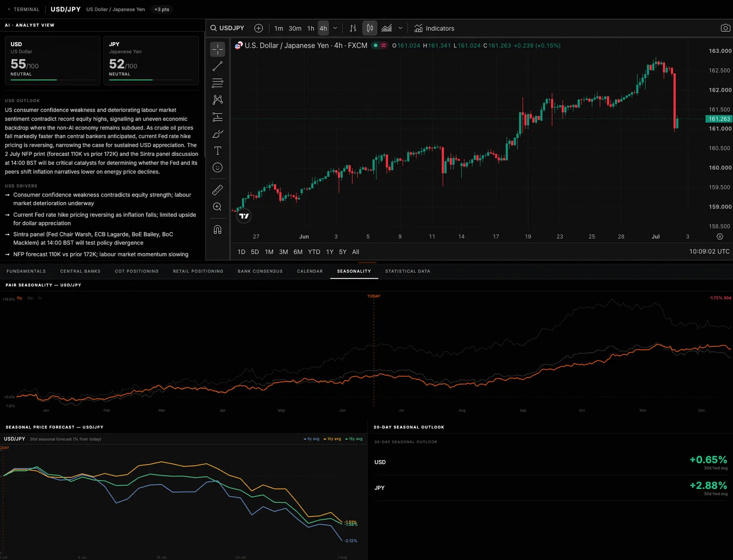Image resolution: width=733 pixels, height=560 pixels.
Task: Switch to the Calendar tab
Action: [310, 271]
